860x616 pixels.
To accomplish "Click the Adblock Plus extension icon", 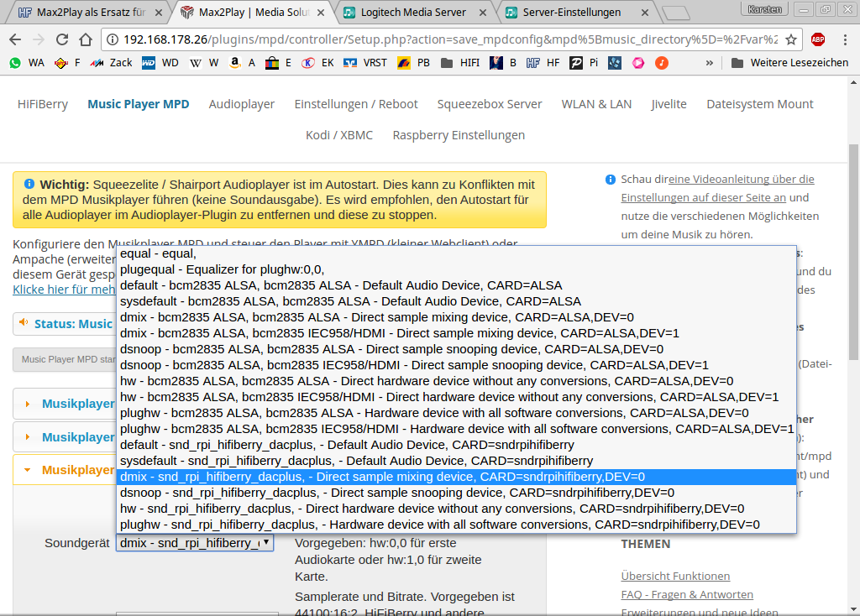I will pos(818,39).
